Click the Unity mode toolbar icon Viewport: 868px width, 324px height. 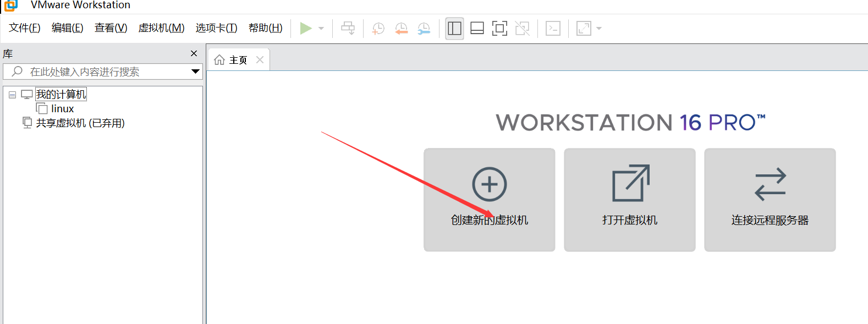(x=523, y=28)
